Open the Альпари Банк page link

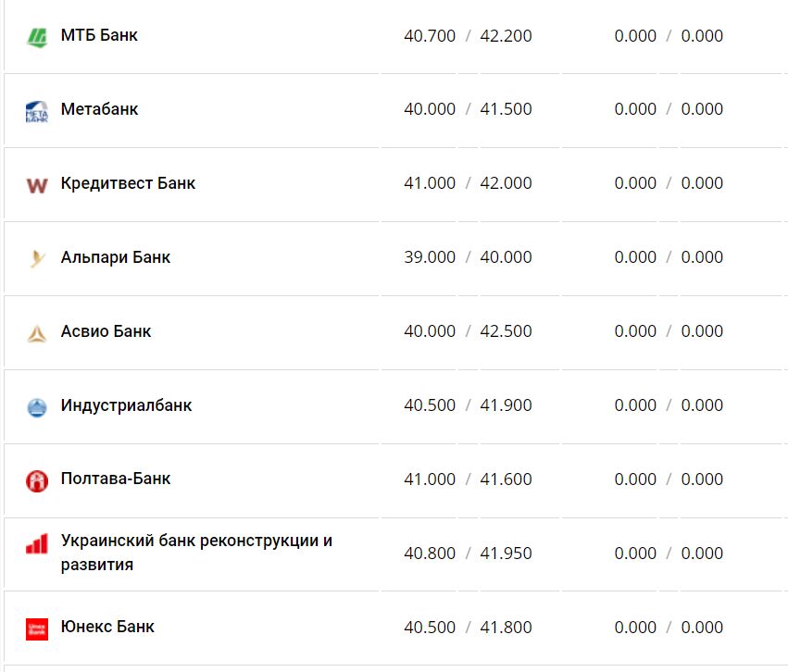pyautogui.click(x=116, y=257)
